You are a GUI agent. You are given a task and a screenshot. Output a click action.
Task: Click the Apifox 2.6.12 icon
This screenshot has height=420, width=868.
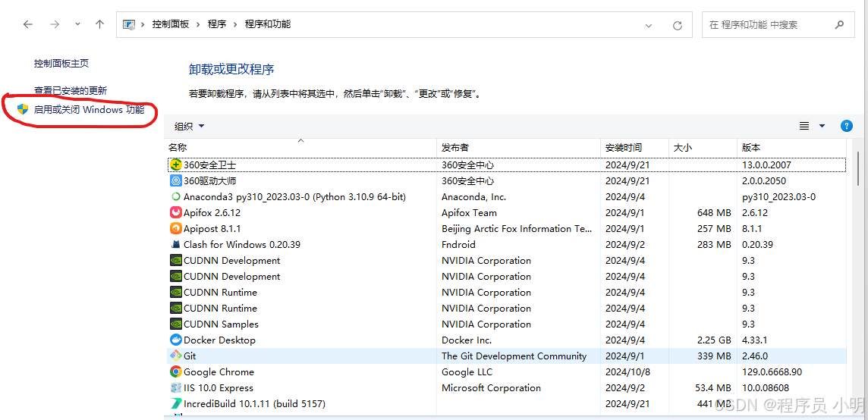175,212
